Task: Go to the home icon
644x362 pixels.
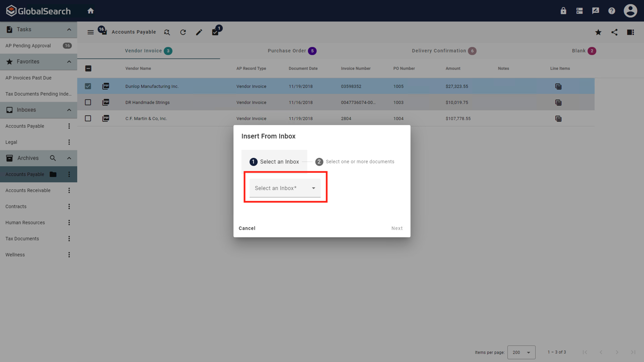Action: pyautogui.click(x=91, y=11)
